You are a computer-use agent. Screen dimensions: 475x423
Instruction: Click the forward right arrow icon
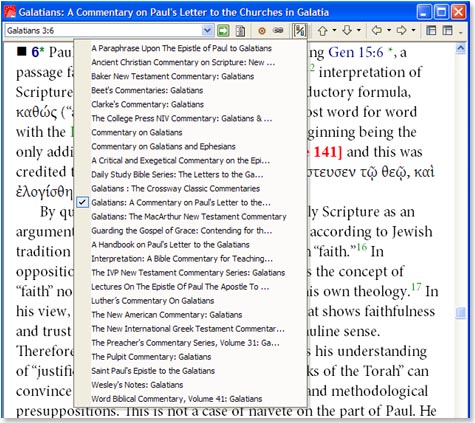click(401, 31)
